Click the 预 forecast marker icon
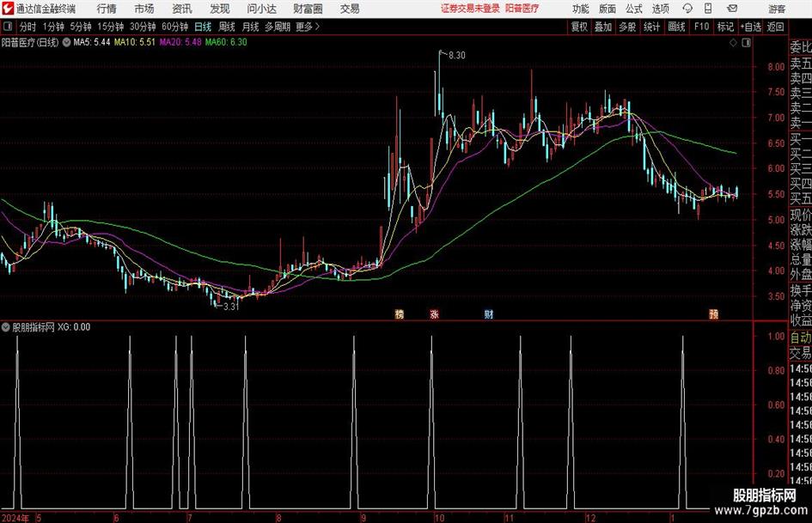 pos(713,314)
